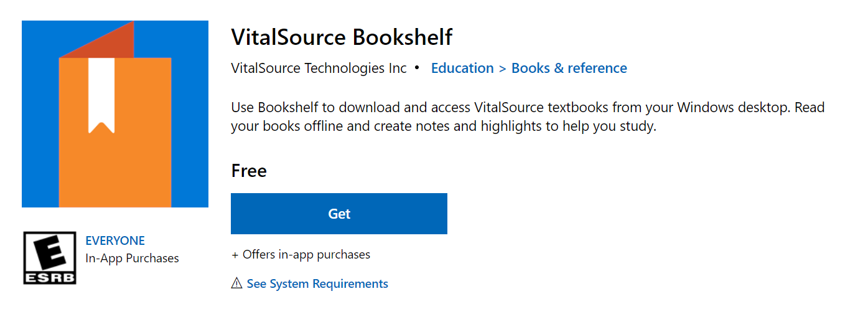Click the ESRB text at badge bottom
Image resolution: width=868 pixels, height=314 pixels.
[x=50, y=277]
